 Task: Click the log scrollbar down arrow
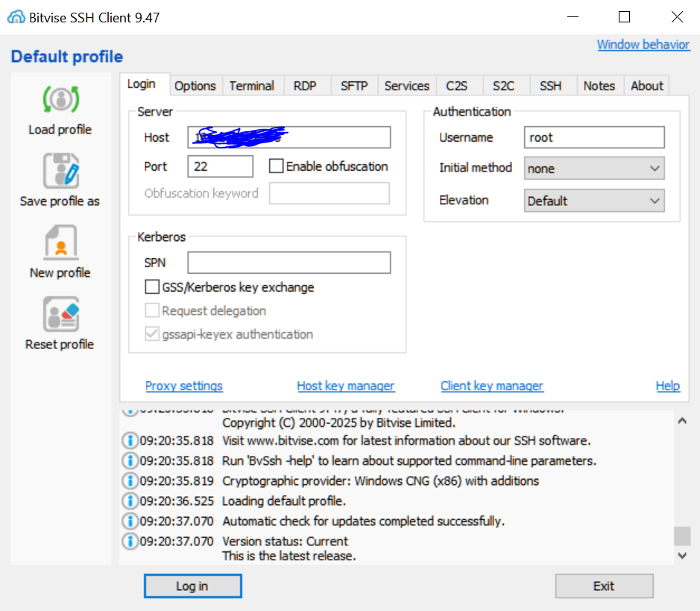point(681,555)
